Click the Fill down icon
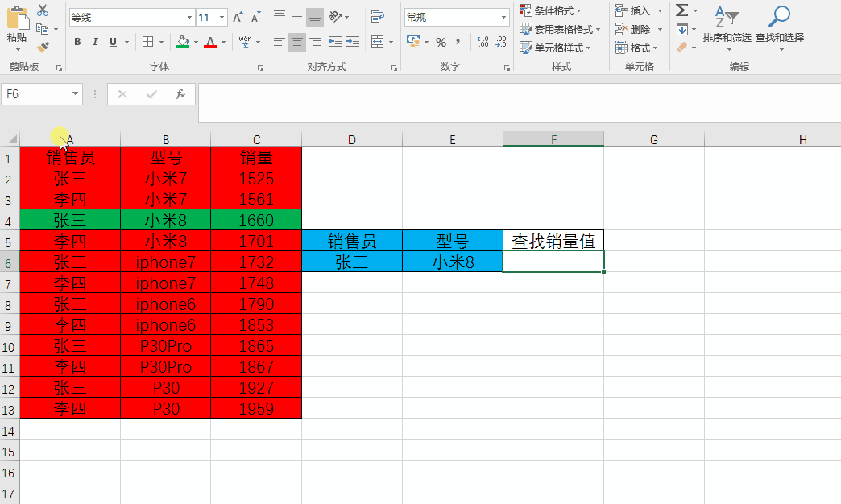The image size is (841, 504). tap(681, 29)
